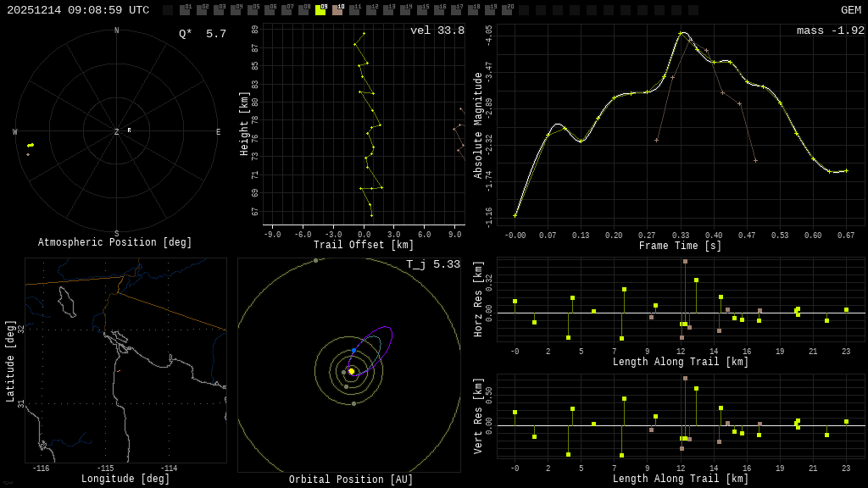Click the -116 longitude tick label
This screenshot has width=868, height=488.
[41, 468]
